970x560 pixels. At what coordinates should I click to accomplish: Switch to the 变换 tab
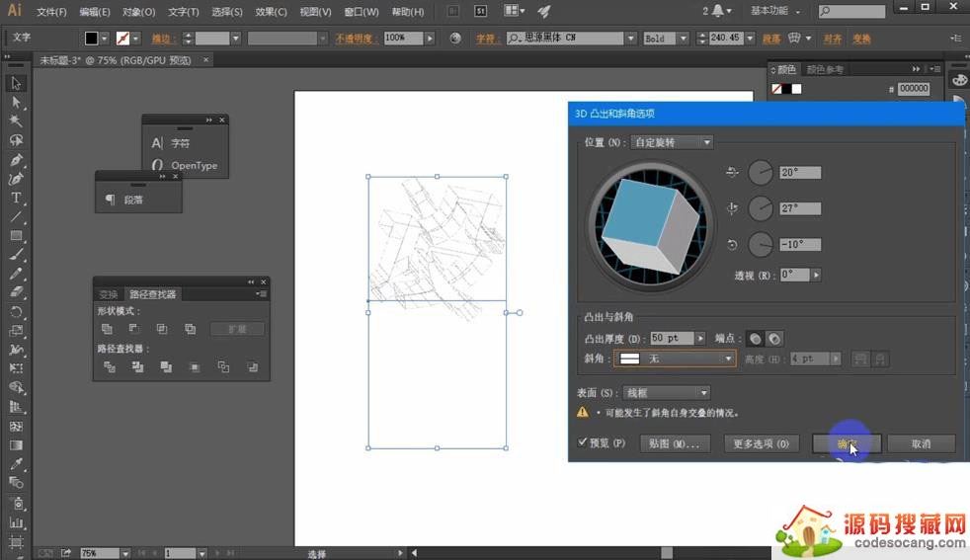pos(109,294)
